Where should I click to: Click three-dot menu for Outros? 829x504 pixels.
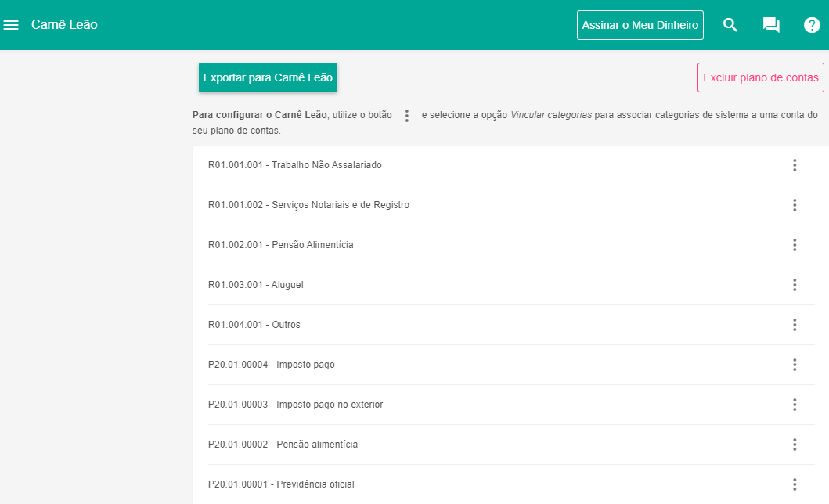(x=795, y=325)
